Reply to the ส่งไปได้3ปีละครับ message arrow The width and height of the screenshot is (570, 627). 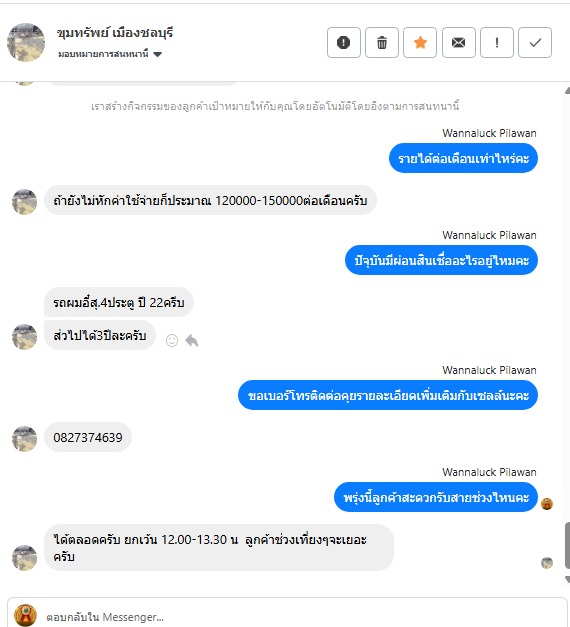tap(192, 340)
